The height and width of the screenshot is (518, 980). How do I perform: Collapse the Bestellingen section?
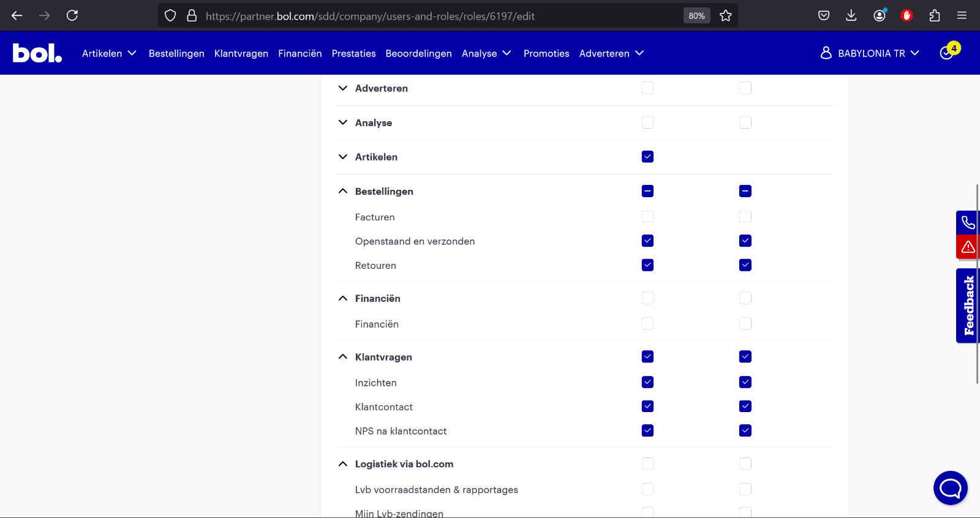[x=343, y=191]
